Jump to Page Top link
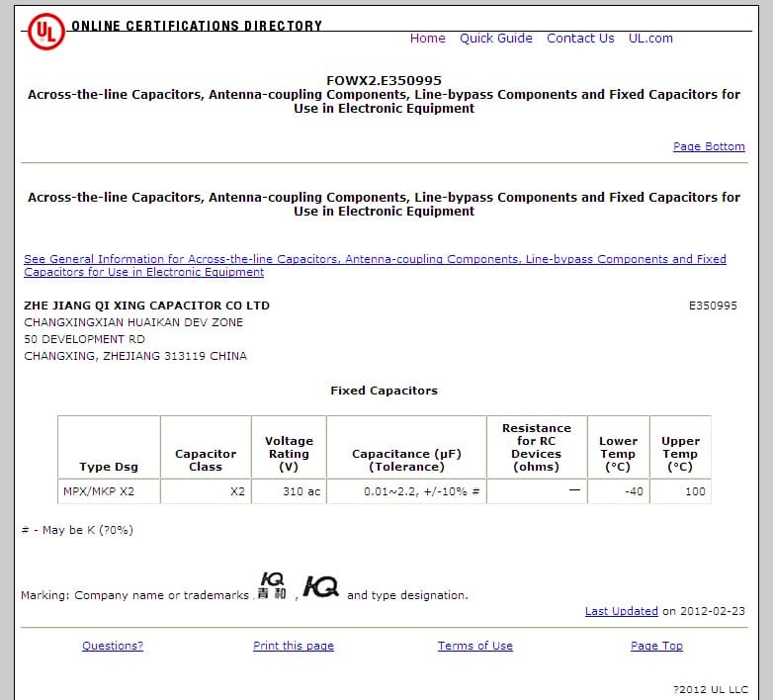773x700 pixels. [656, 646]
